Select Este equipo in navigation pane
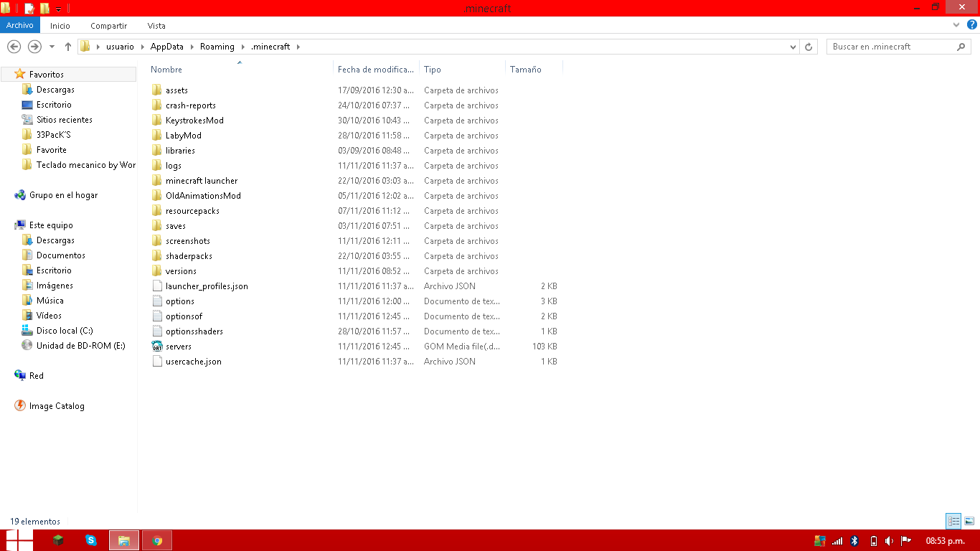The width and height of the screenshot is (980, 551). [51, 225]
